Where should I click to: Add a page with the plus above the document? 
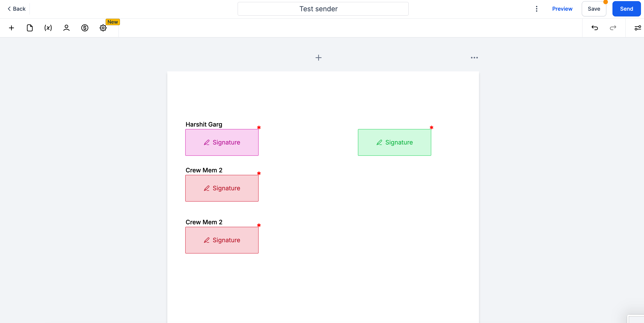(318, 58)
